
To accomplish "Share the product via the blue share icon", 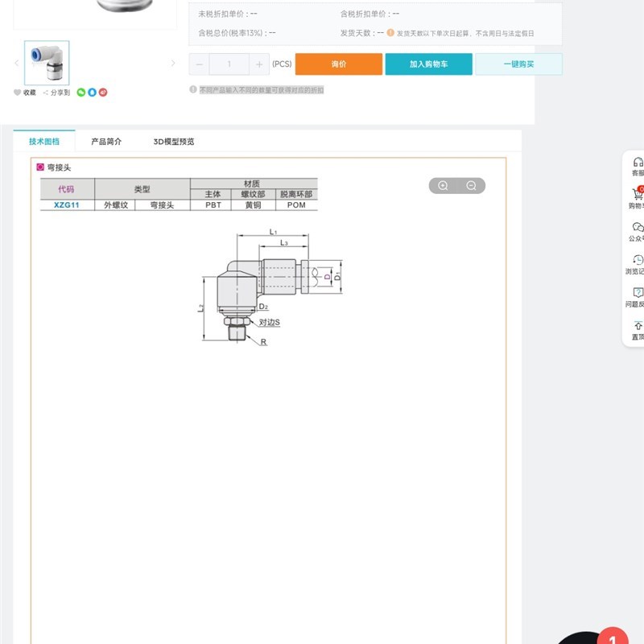I will pos(92,92).
